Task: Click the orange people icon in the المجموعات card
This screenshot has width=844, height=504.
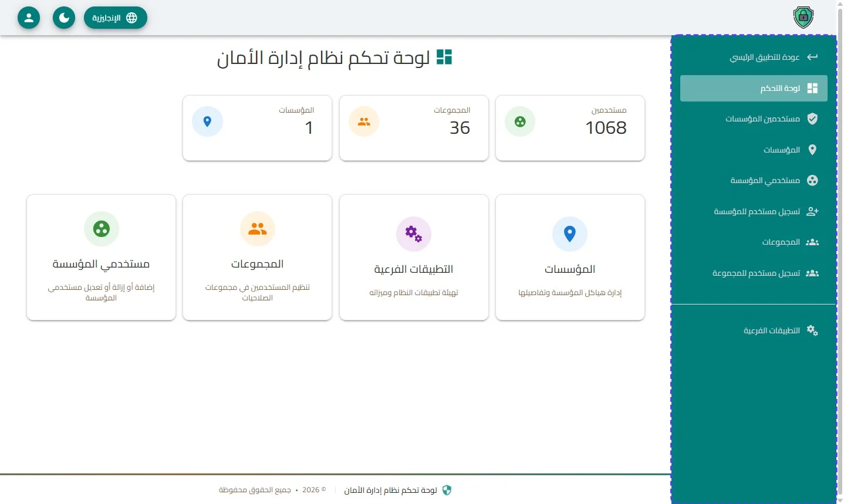Action: coord(257,229)
